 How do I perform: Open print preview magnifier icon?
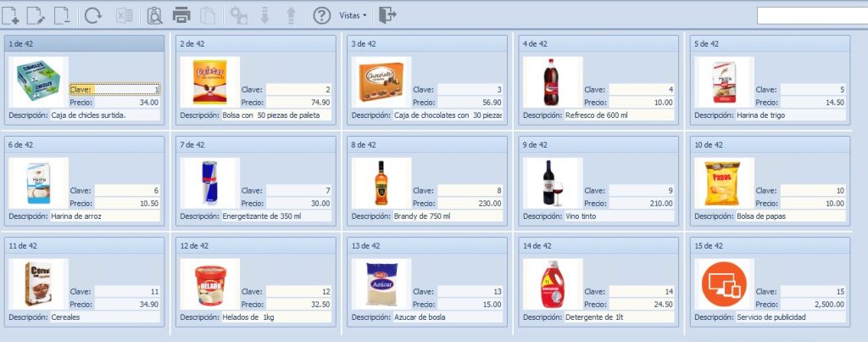tap(155, 15)
